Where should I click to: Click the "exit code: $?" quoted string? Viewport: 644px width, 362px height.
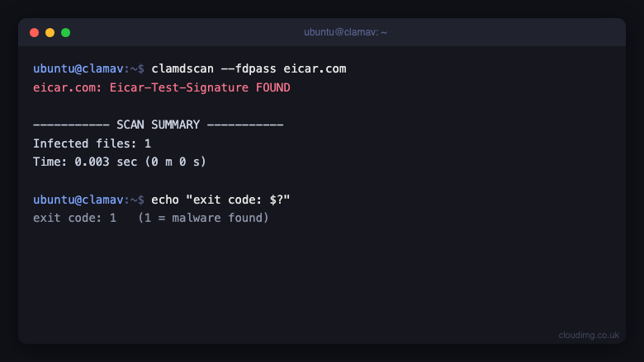click(238, 200)
